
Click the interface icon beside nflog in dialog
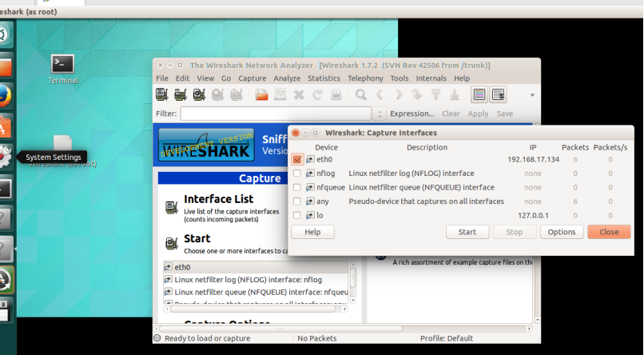pyautogui.click(x=310, y=174)
